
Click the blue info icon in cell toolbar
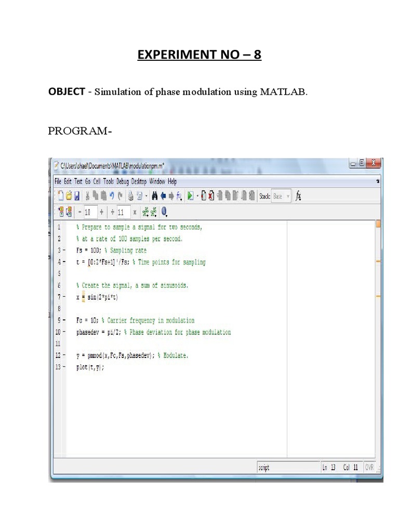pos(164,212)
